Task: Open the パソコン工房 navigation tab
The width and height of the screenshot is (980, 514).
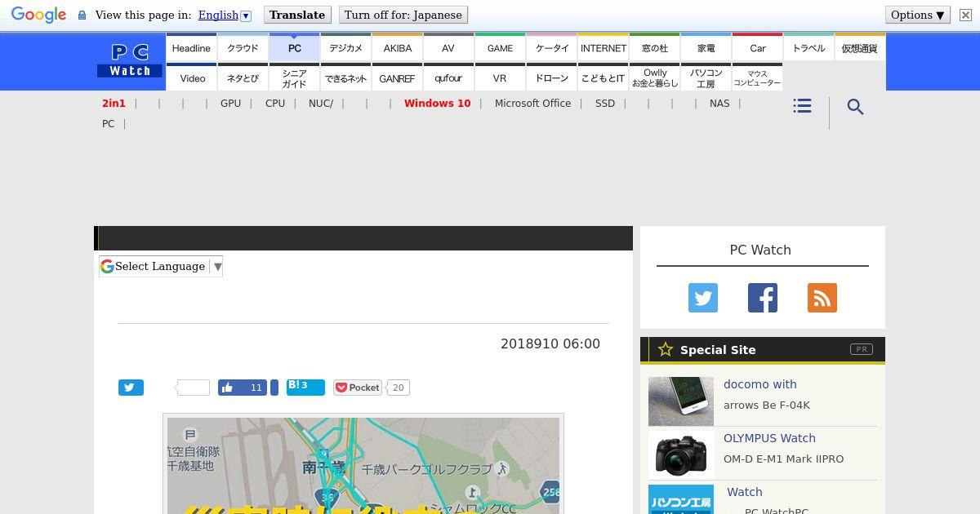Action: [x=706, y=78]
